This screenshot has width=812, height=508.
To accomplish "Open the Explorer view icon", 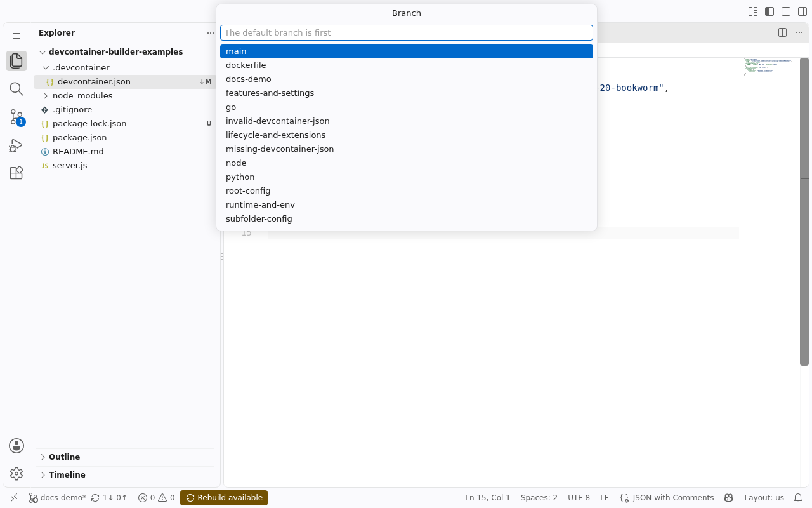I will coord(16,61).
